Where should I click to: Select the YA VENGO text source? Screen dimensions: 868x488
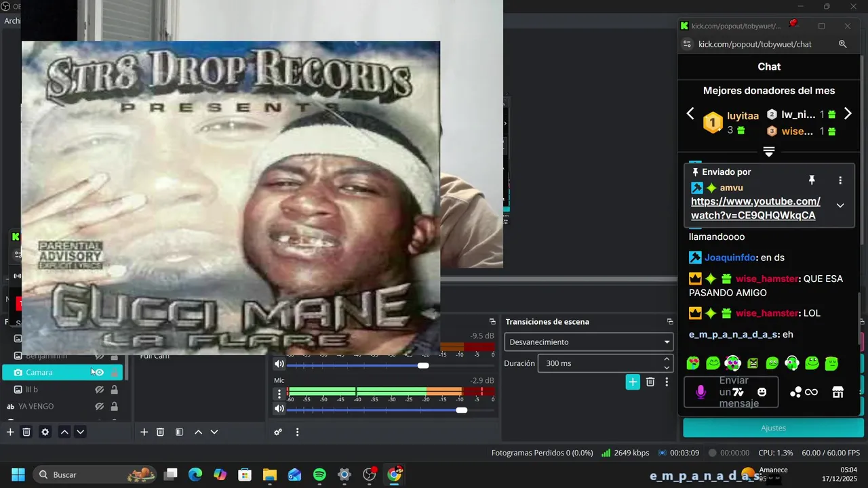point(62,407)
